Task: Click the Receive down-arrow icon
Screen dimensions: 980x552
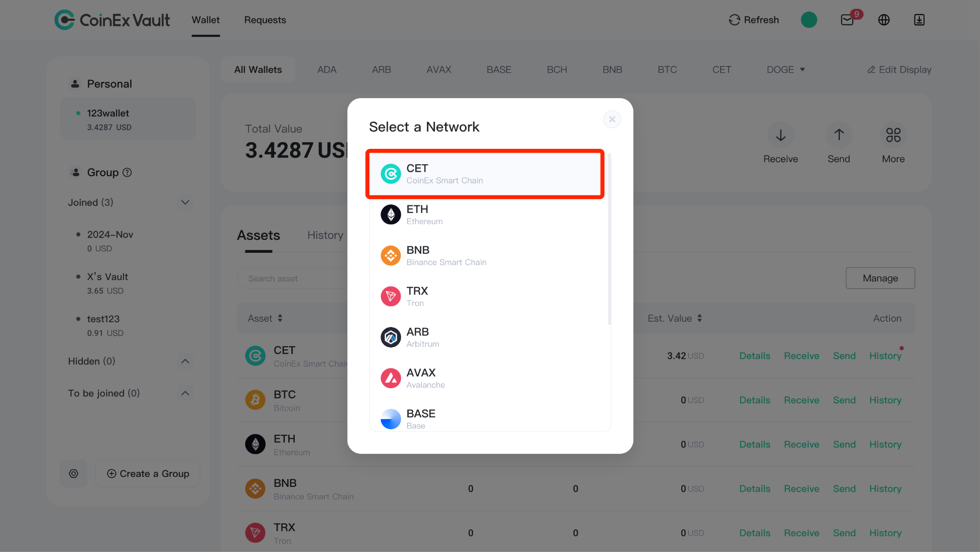Action: coord(780,135)
